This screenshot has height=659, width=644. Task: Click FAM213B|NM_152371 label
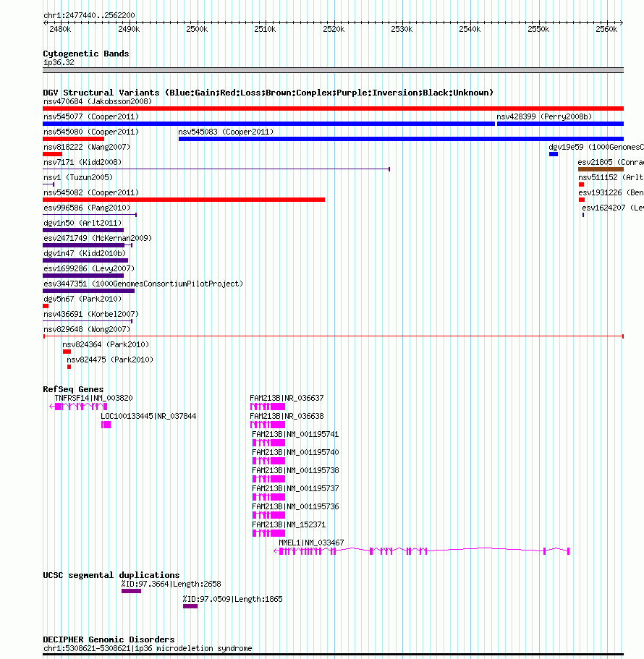[289, 524]
